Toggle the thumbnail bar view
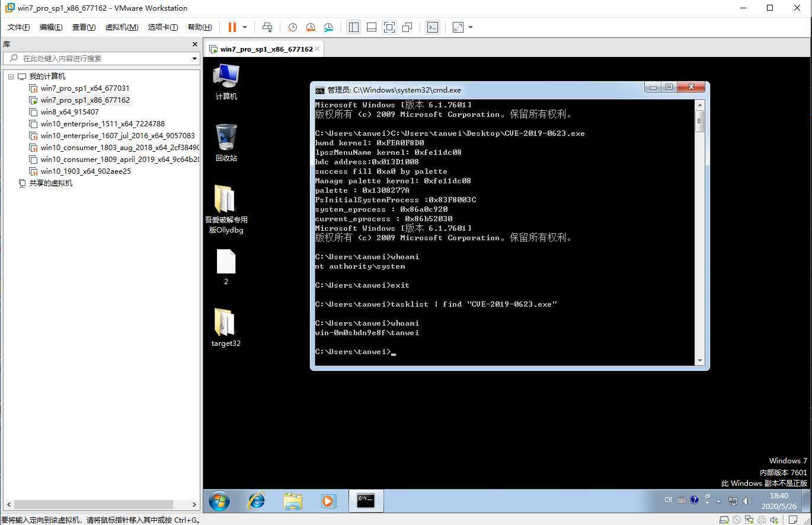 [372, 27]
